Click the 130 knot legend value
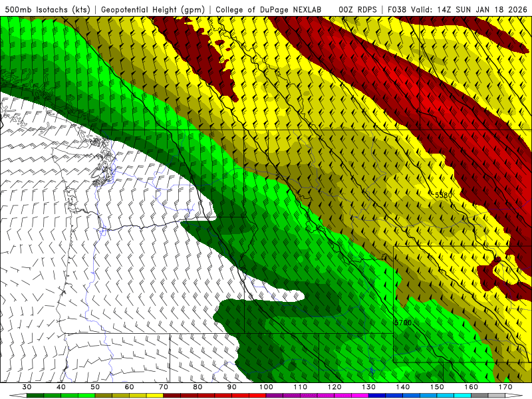This screenshot has width=532, height=399. pos(369,387)
